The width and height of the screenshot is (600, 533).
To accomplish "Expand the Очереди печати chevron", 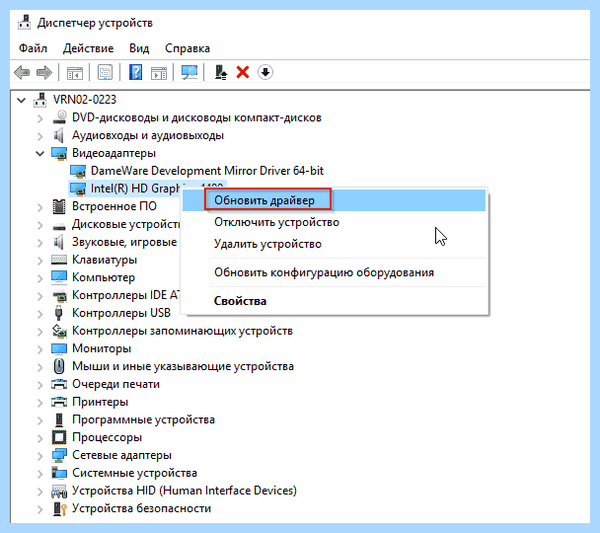I will 40,385.
